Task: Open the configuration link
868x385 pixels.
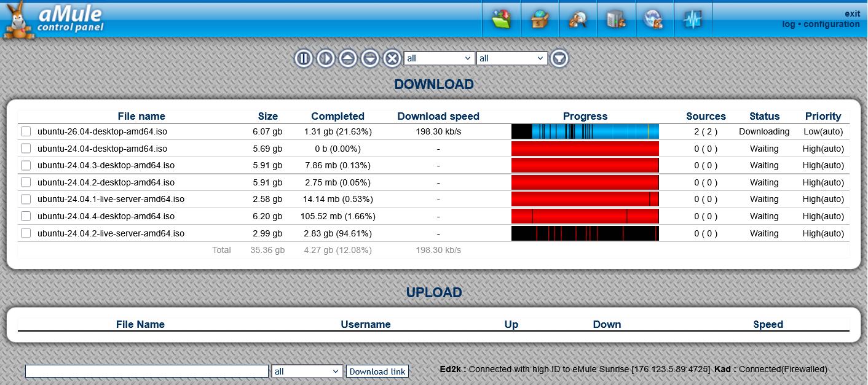Action: click(x=832, y=24)
